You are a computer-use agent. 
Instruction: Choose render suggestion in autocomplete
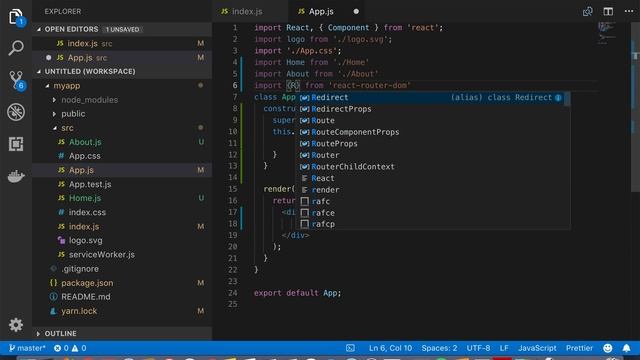433,190
